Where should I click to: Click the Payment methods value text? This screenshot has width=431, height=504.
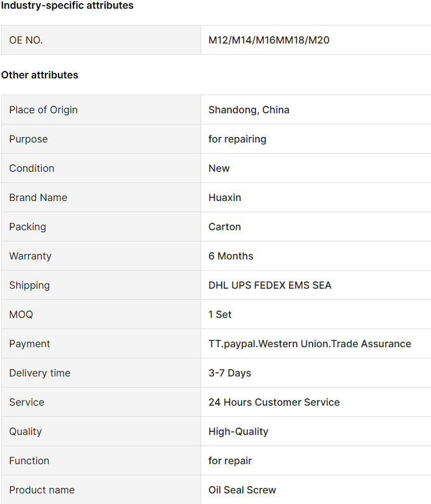coord(310,344)
